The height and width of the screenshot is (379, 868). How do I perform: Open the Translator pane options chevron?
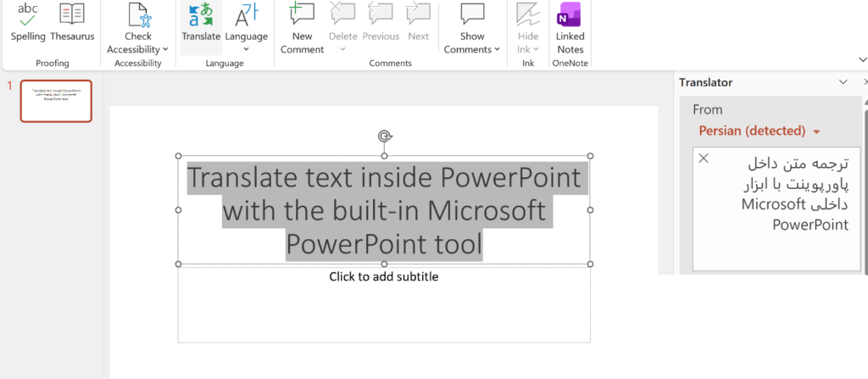(843, 82)
